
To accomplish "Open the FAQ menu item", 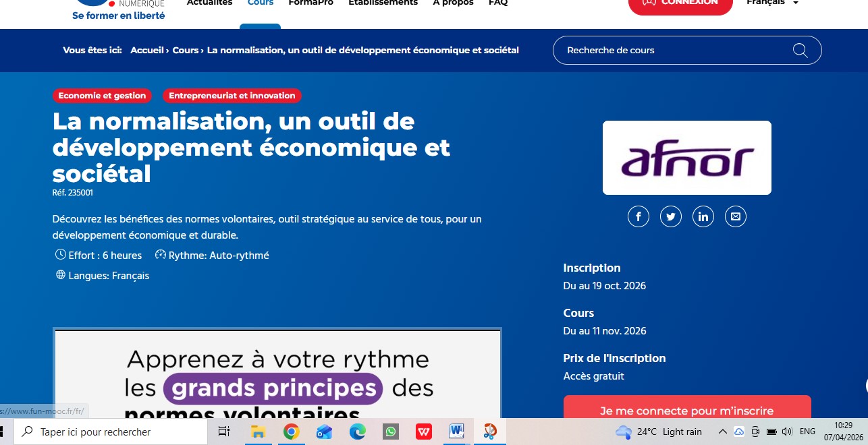I will point(497,3).
